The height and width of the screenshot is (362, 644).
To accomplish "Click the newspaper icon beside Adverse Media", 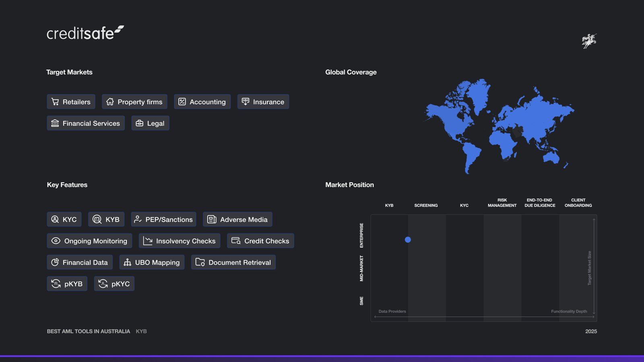I will (212, 219).
